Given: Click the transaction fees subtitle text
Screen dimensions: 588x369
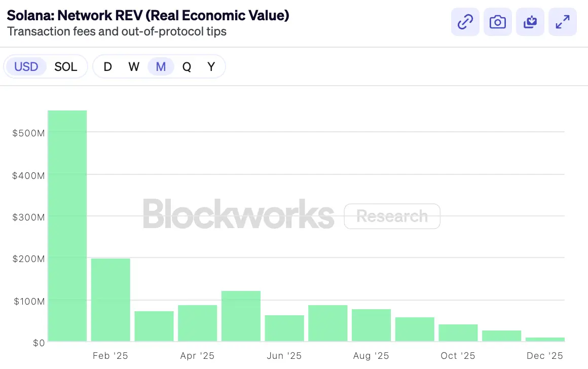Looking at the screenshot, I should coord(109,31).
